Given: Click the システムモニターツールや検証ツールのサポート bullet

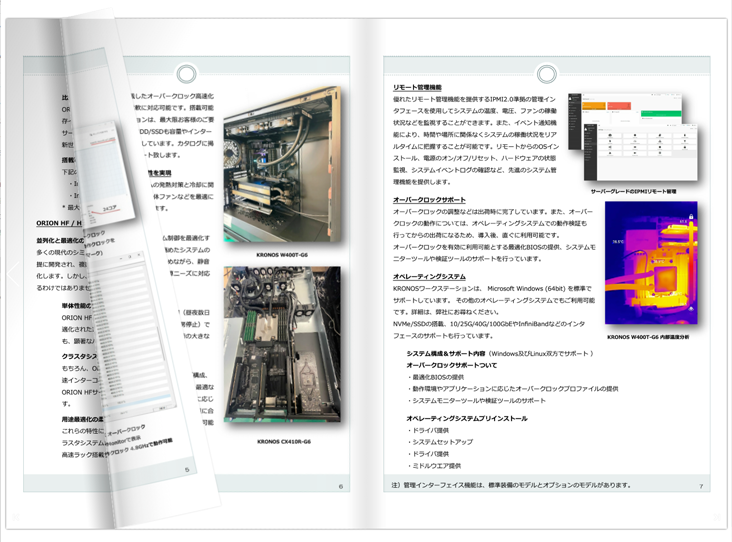Looking at the screenshot, I should pyautogui.click(x=477, y=401).
